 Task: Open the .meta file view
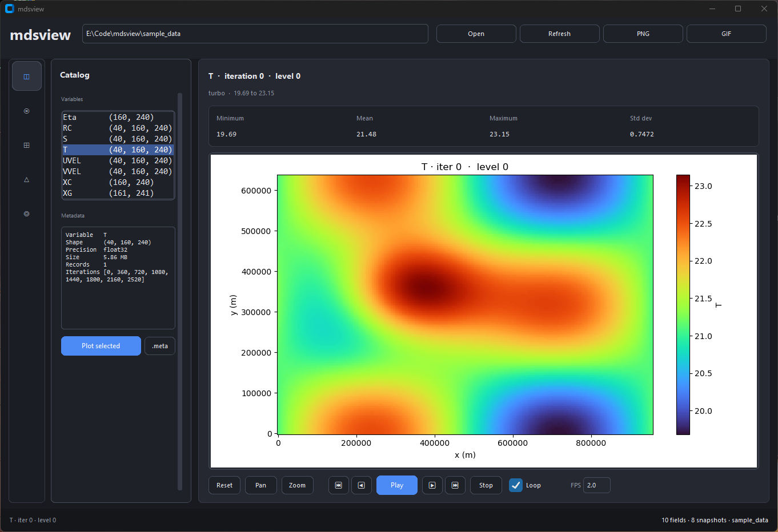(160, 346)
